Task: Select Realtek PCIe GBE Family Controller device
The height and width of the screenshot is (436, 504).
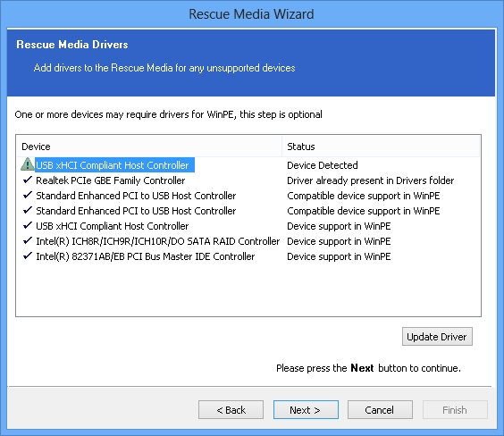Action: point(111,180)
